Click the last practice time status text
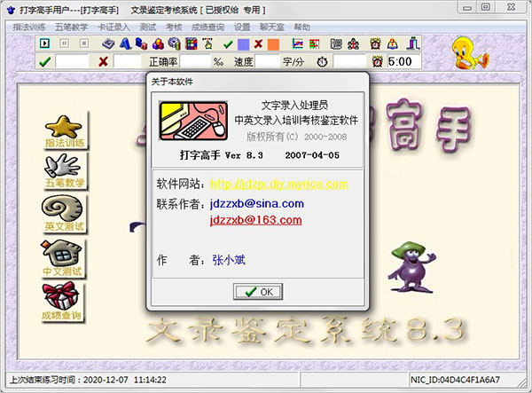The height and width of the screenshot is (393, 532). (88, 380)
